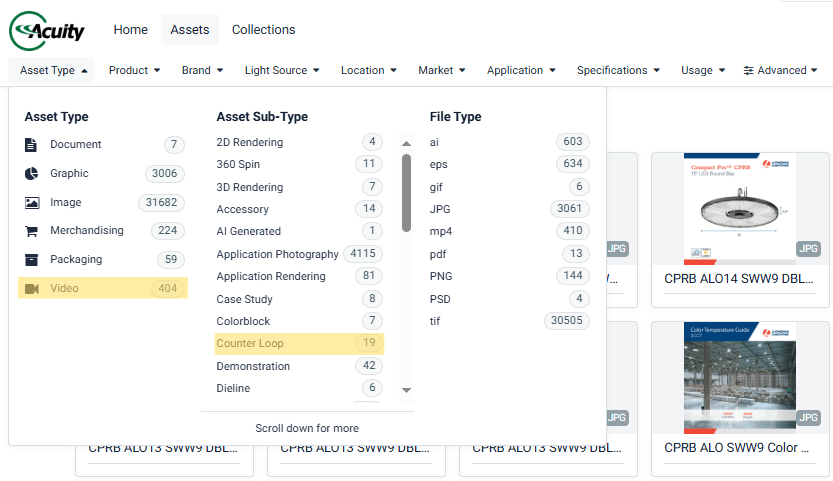Click the Acuity logo
This screenshot has width=833, height=481.
[48, 31]
